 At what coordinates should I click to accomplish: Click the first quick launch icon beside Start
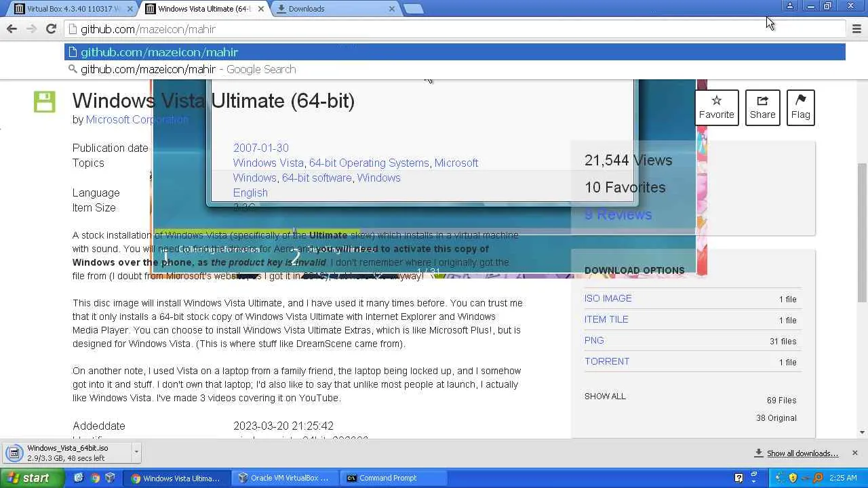coord(79,478)
